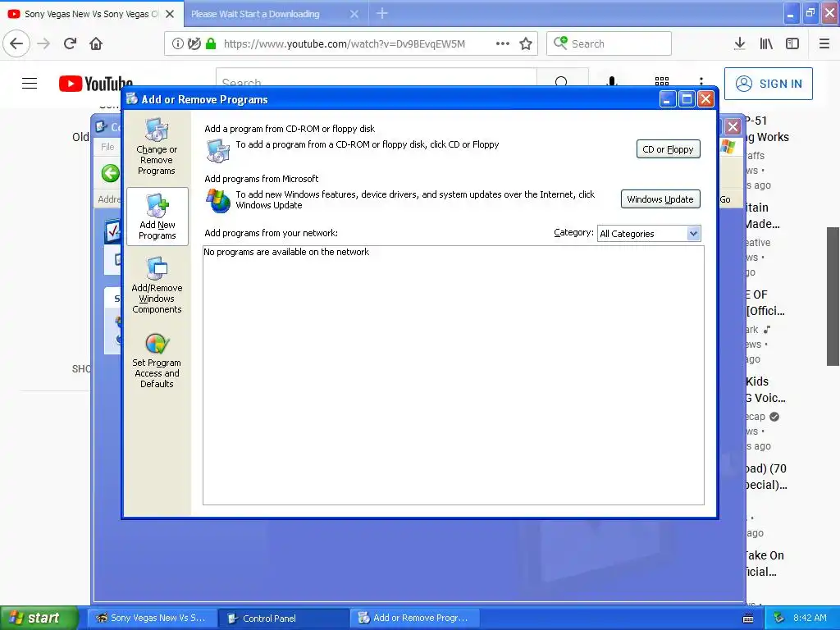Screen dimensions: 840x630
Task: Open a new Firefox tab
Action: point(382,13)
